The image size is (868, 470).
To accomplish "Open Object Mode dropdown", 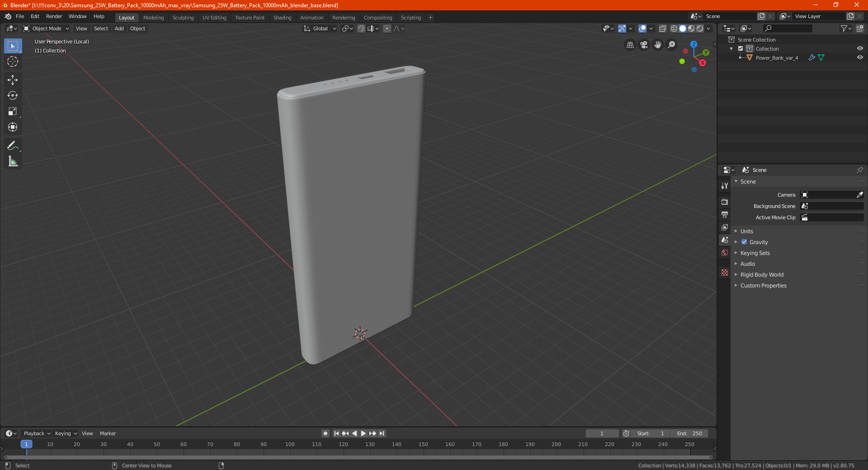I will tap(46, 28).
